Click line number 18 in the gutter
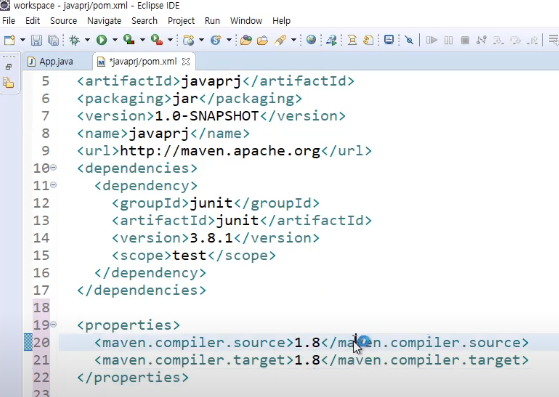The height and width of the screenshot is (397, 559). [41, 308]
